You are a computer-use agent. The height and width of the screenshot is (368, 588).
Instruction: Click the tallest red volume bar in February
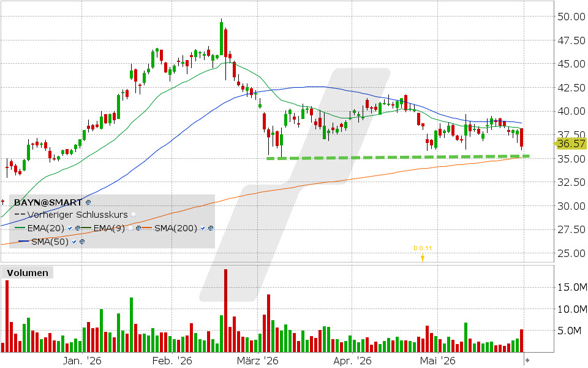click(x=226, y=311)
